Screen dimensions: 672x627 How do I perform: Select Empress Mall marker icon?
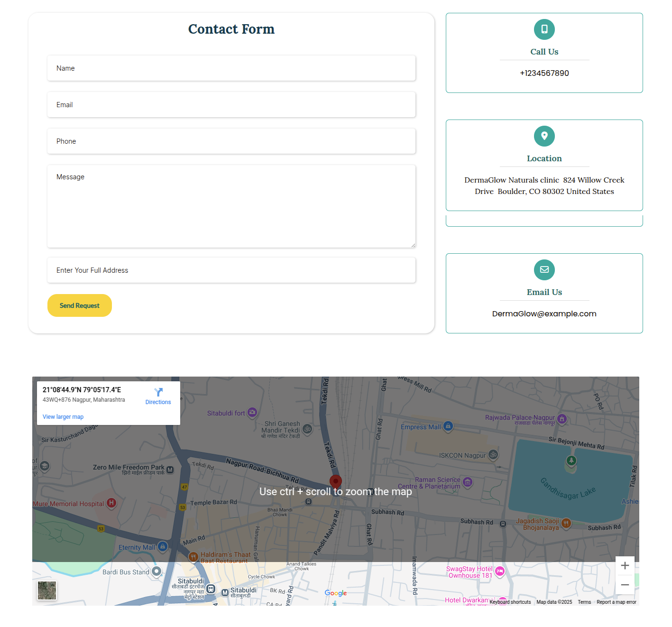[x=448, y=426]
